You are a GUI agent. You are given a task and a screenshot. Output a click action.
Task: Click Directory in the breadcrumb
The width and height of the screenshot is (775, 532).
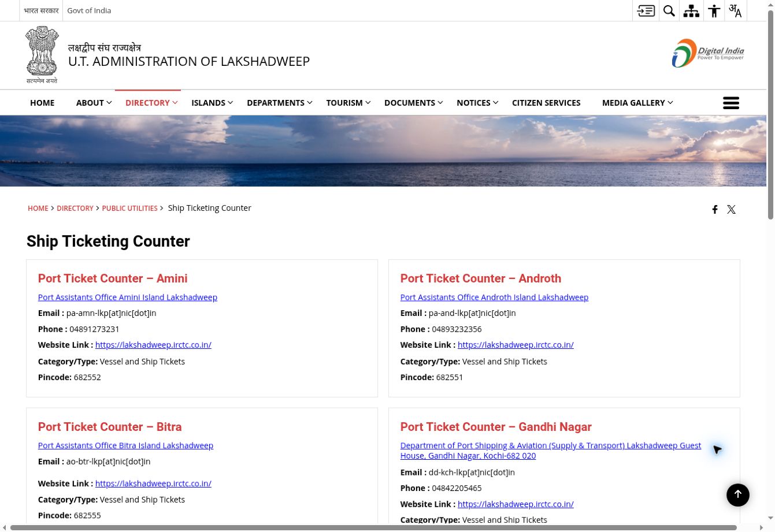click(x=75, y=209)
